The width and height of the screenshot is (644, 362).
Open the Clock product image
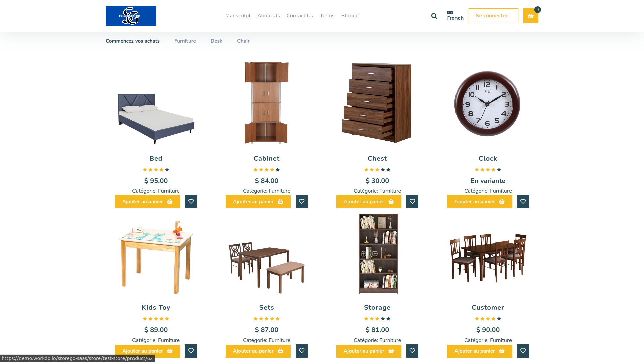point(487,104)
